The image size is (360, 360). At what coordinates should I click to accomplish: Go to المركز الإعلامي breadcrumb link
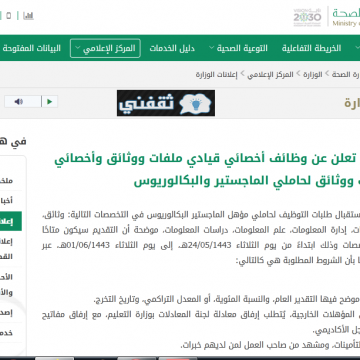pos(270,74)
